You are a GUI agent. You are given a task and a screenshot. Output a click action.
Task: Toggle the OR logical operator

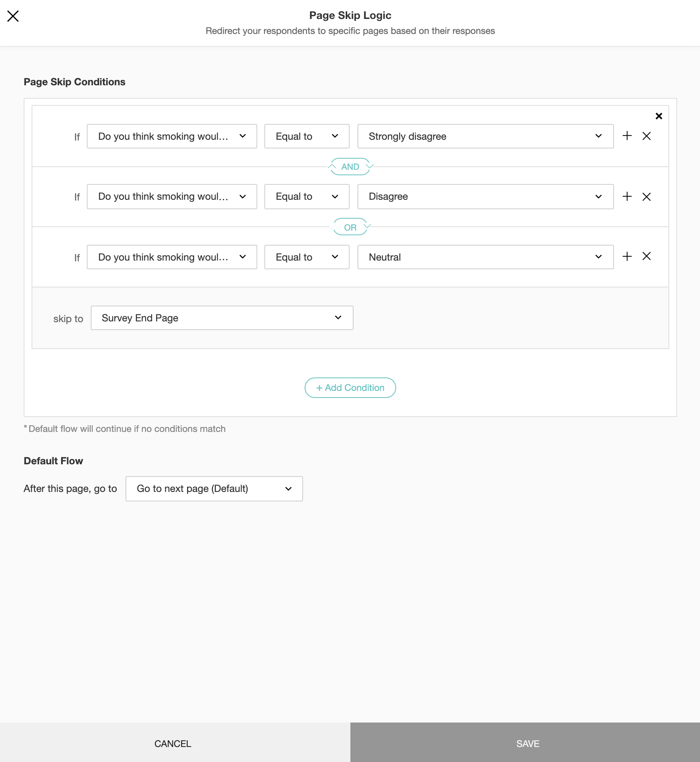click(x=350, y=227)
